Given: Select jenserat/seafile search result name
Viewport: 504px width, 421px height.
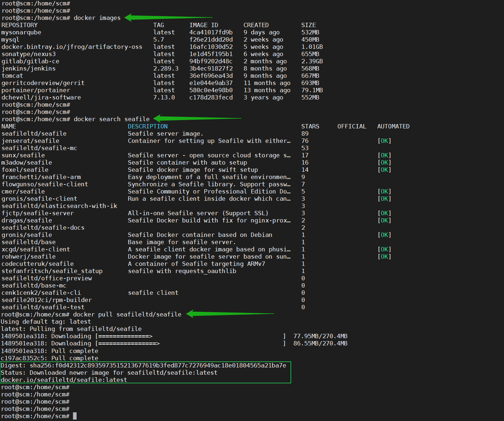Looking at the screenshot, I should pos(30,141).
